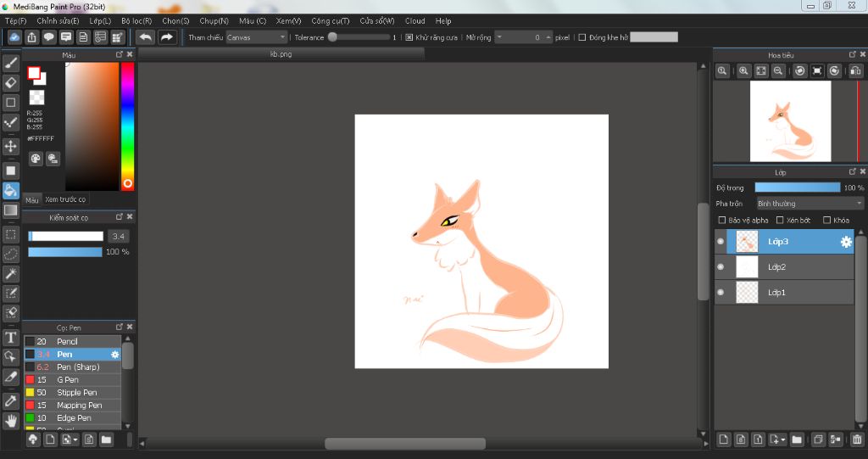The width and height of the screenshot is (868, 459).
Task: Select the Select Eraser tool
Action: pyautogui.click(x=10, y=313)
